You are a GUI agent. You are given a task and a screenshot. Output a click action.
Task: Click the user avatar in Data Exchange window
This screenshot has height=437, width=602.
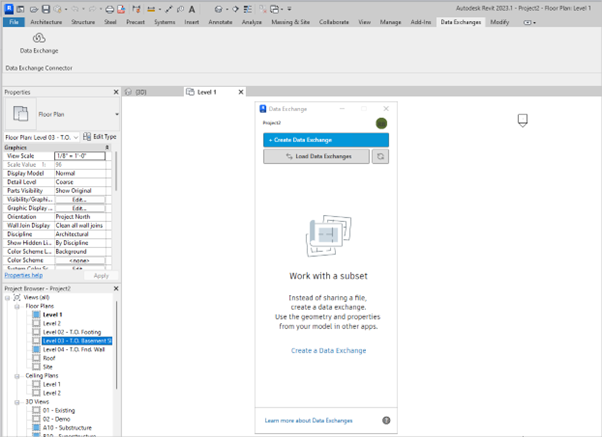(381, 124)
